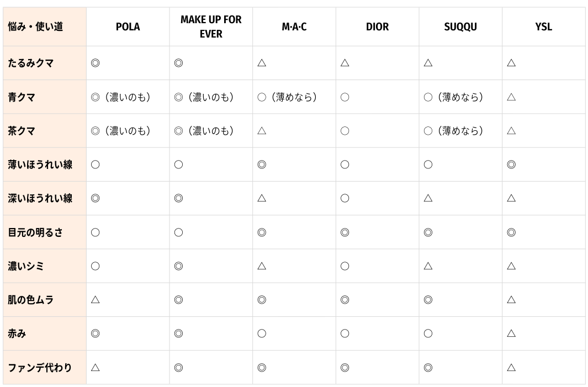588x387 pixels.
Task: Select the DIOR column header
Action: [x=377, y=27]
